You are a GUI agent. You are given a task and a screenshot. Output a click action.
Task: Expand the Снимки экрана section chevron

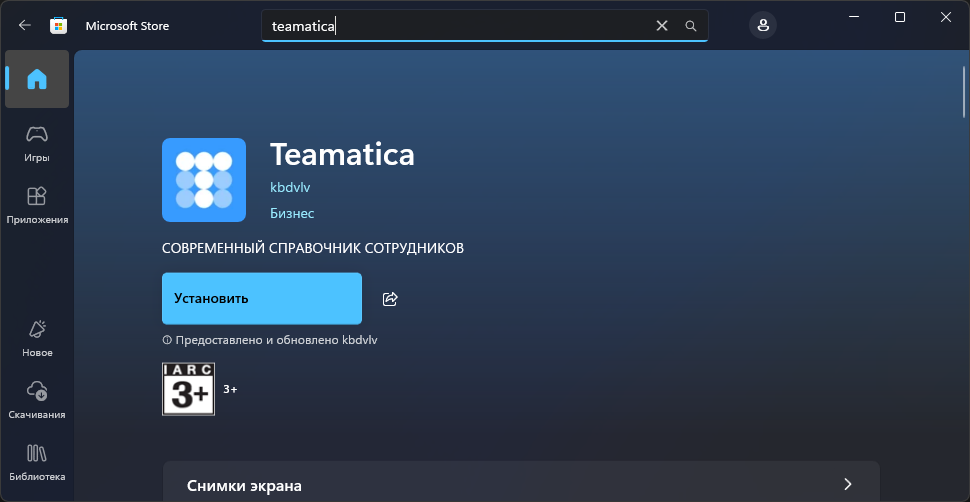pyautogui.click(x=847, y=484)
